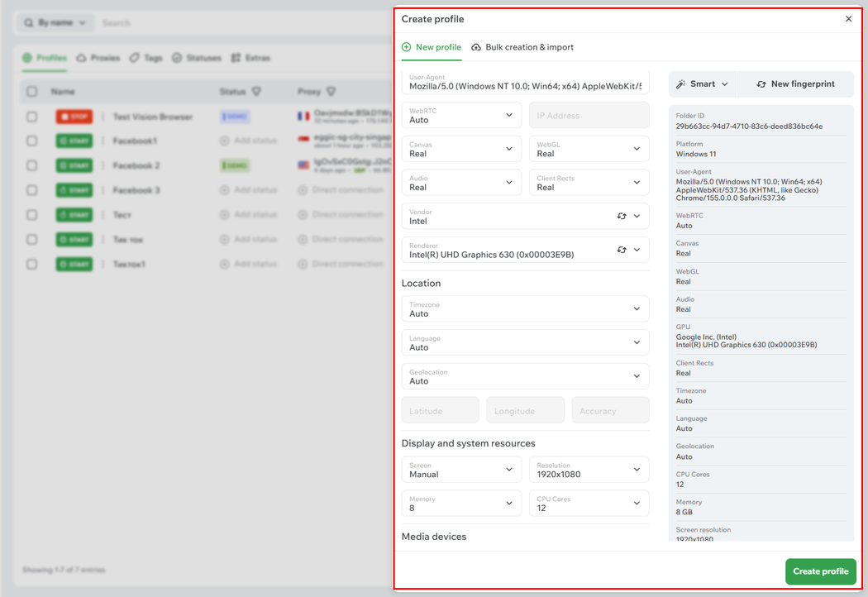Start the Facebook 2 profile
Viewport: 868px width, 597px height.
(x=74, y=165)
